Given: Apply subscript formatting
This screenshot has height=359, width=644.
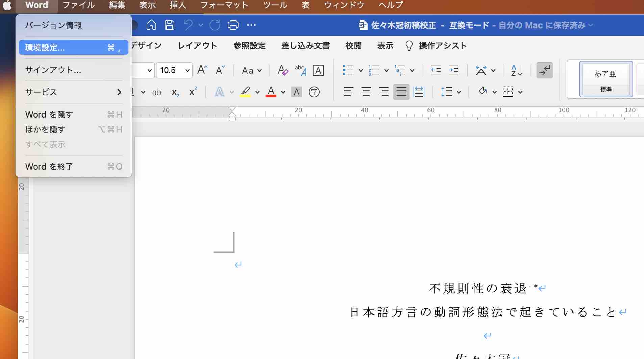Looking at the screenshot, I should pos(175,92).
